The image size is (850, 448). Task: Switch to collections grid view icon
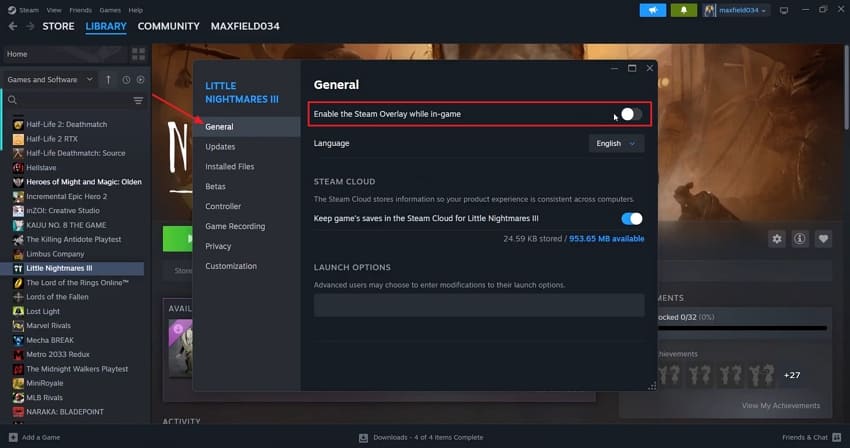coord(138,54)
